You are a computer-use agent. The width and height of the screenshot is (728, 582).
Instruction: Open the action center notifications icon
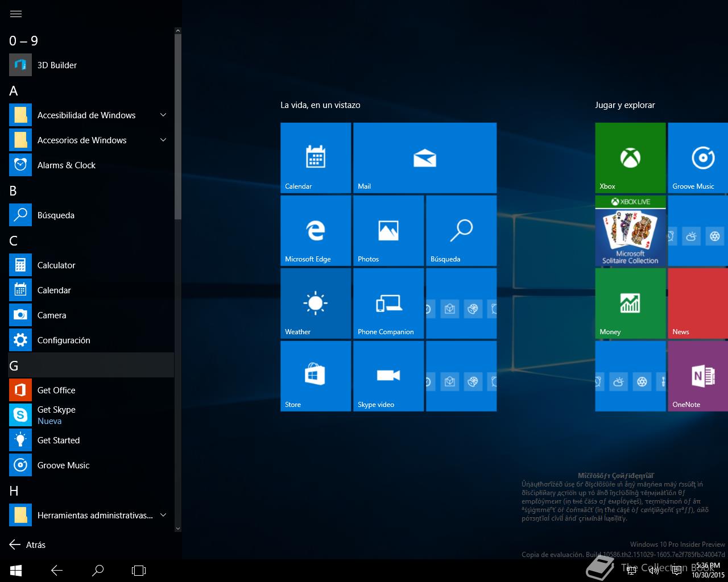tap(677, 570)
